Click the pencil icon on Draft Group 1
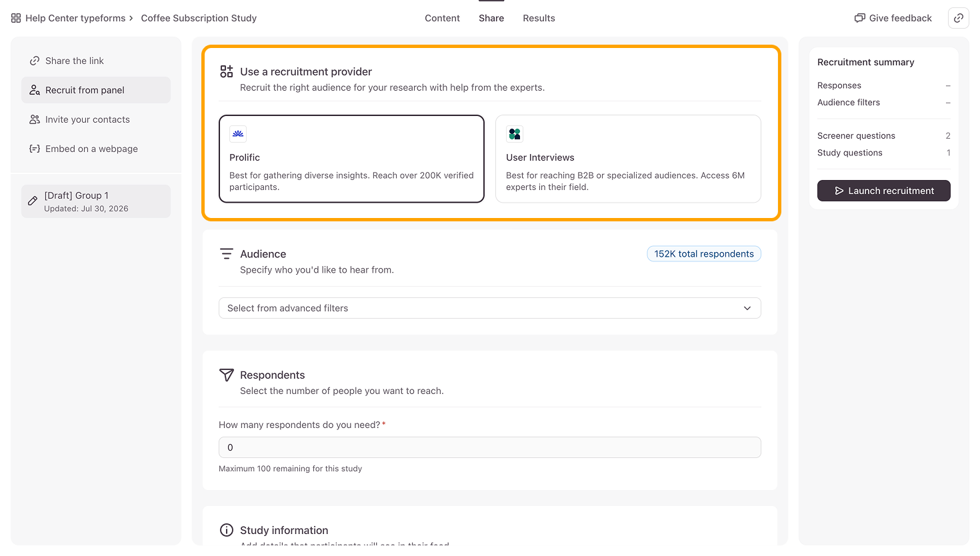Screen dimensions: 980x556 (x=33, y=201)
